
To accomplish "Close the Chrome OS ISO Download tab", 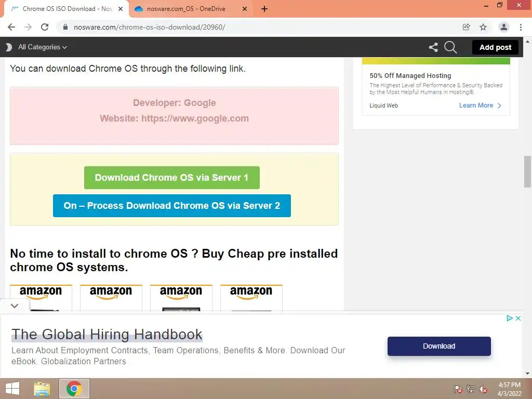I will point(121,9).
